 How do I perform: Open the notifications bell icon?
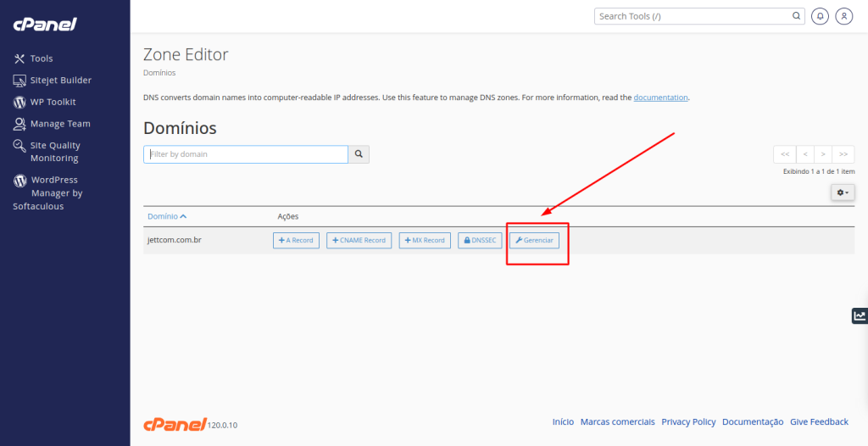point(820,16)
